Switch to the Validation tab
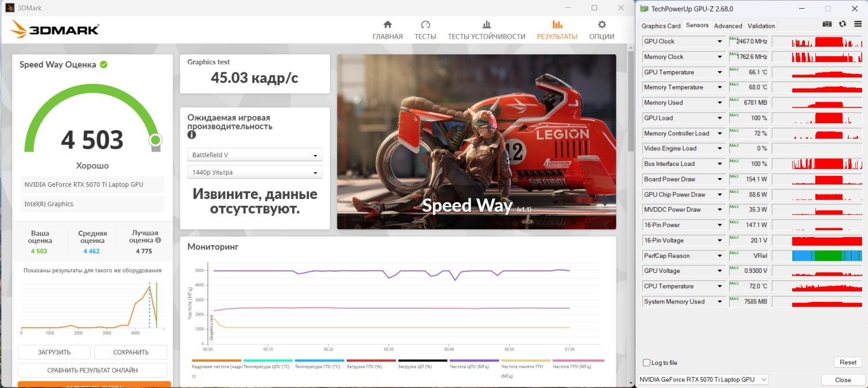Screen dimensions: 868x388 [762, 25]
